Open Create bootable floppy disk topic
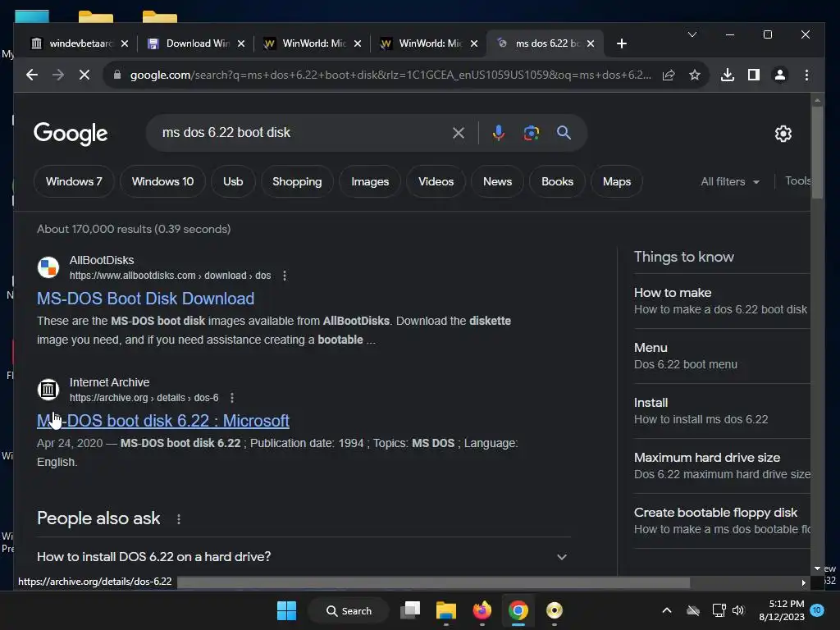This screenshot has height=630, width=840. [x=721, y=521]
